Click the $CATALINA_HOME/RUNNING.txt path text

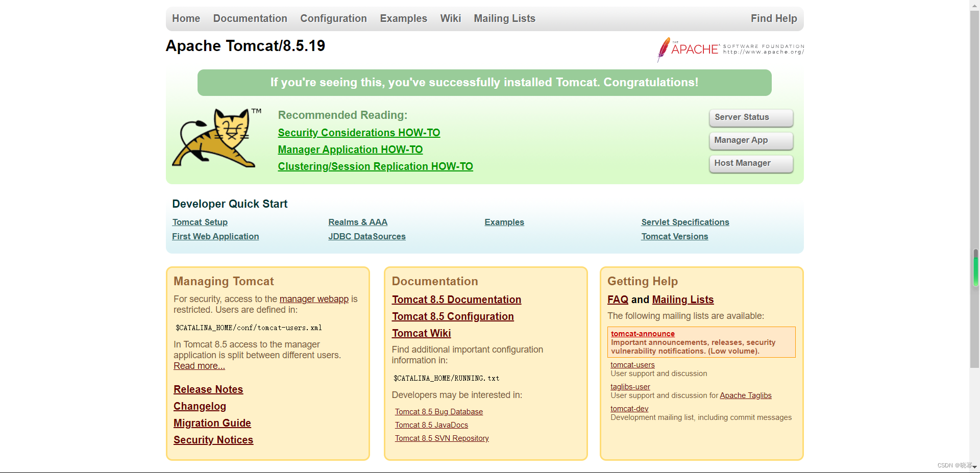446,378
